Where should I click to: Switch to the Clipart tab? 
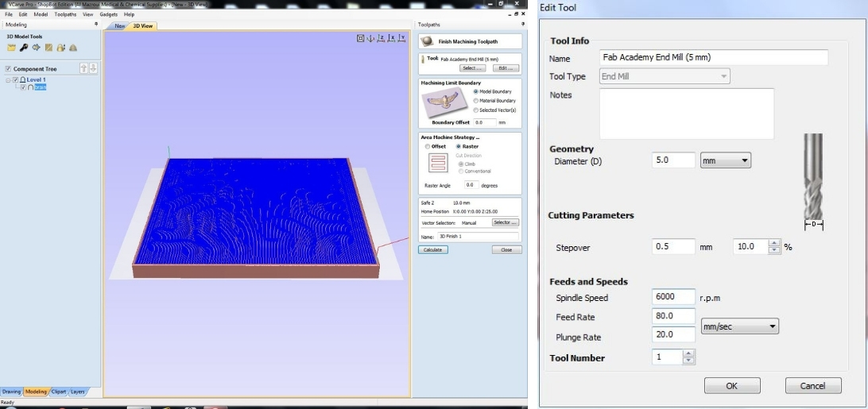pos(59,392)
